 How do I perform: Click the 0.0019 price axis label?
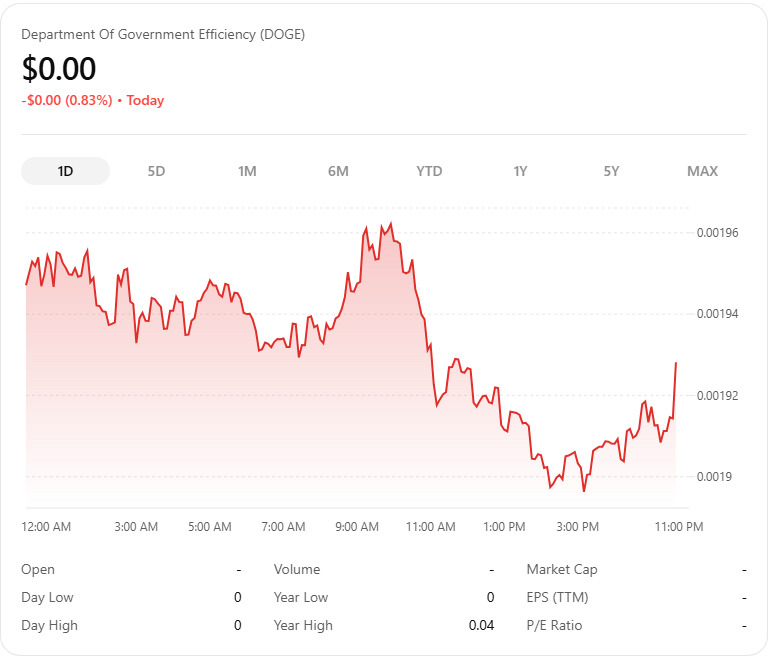[714, 477]
